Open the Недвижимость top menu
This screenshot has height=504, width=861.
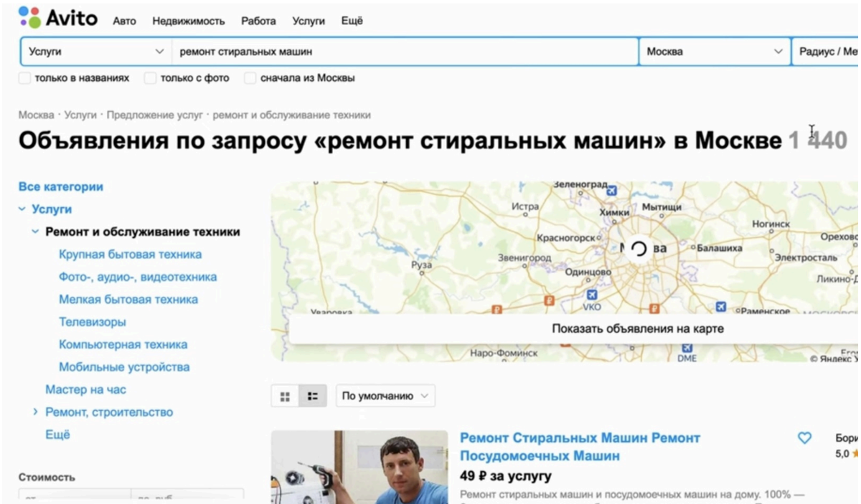point(189,21)
